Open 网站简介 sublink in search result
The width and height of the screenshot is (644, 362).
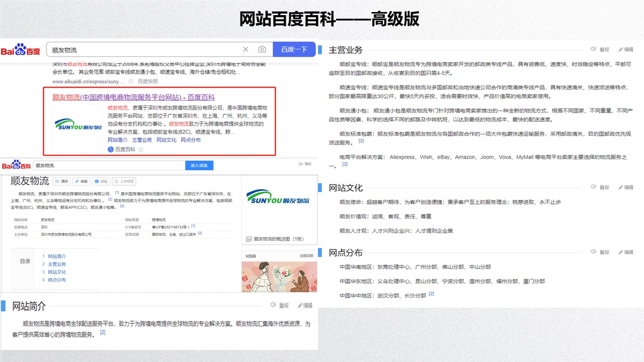click(118, 140)
